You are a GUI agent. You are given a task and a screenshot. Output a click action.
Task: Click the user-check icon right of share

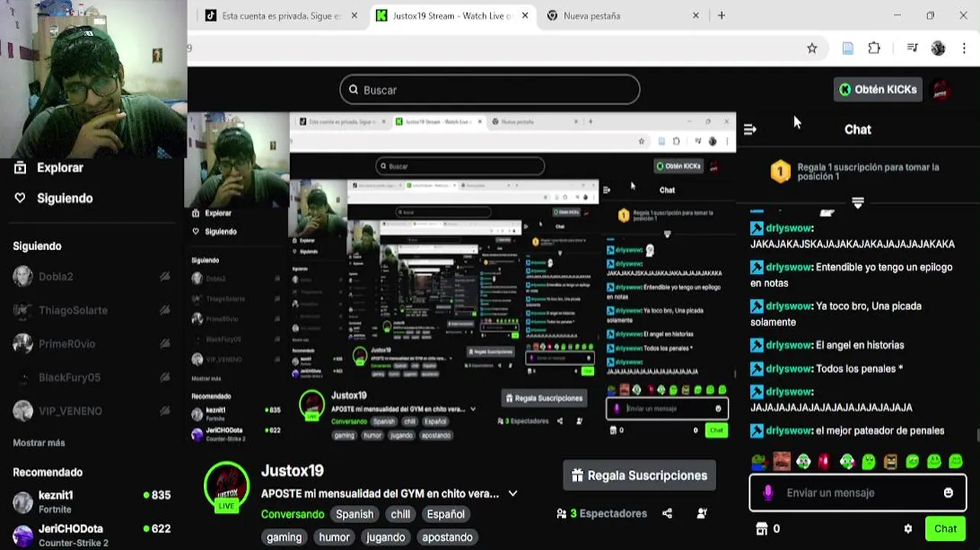click(x=701, y=513)
